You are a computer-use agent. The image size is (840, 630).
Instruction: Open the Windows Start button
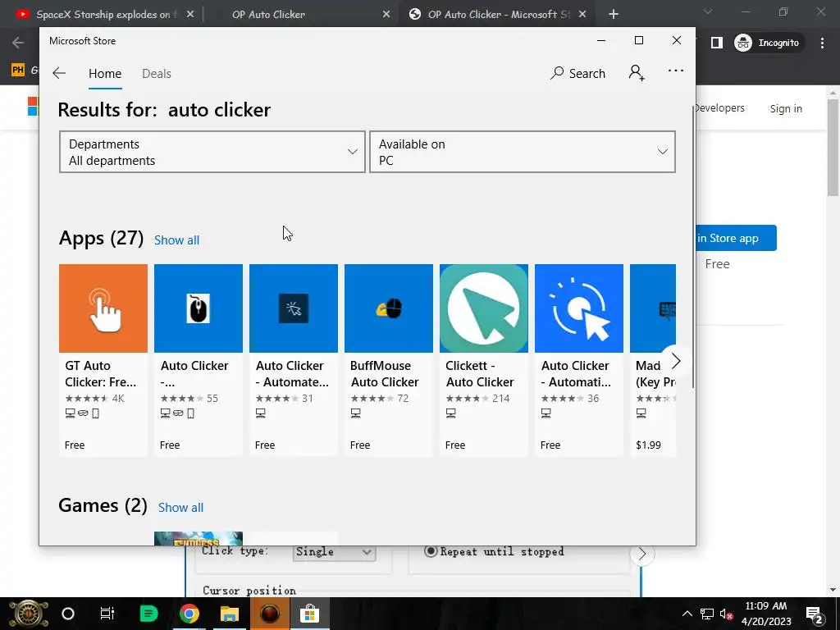[28, 614]
